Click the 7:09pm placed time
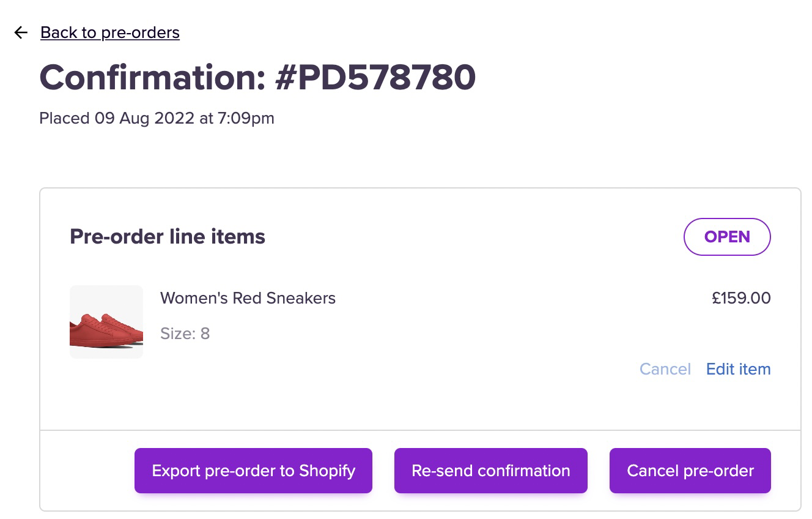The height and width of the screenshot is (519, 812). (246, 118)
